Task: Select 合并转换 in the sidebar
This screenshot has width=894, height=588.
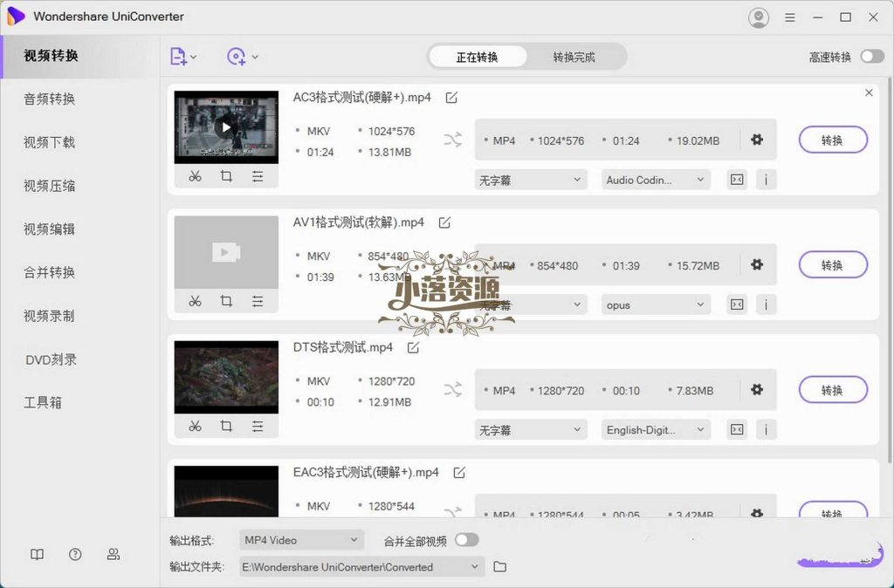Action: tap(50, 272)
